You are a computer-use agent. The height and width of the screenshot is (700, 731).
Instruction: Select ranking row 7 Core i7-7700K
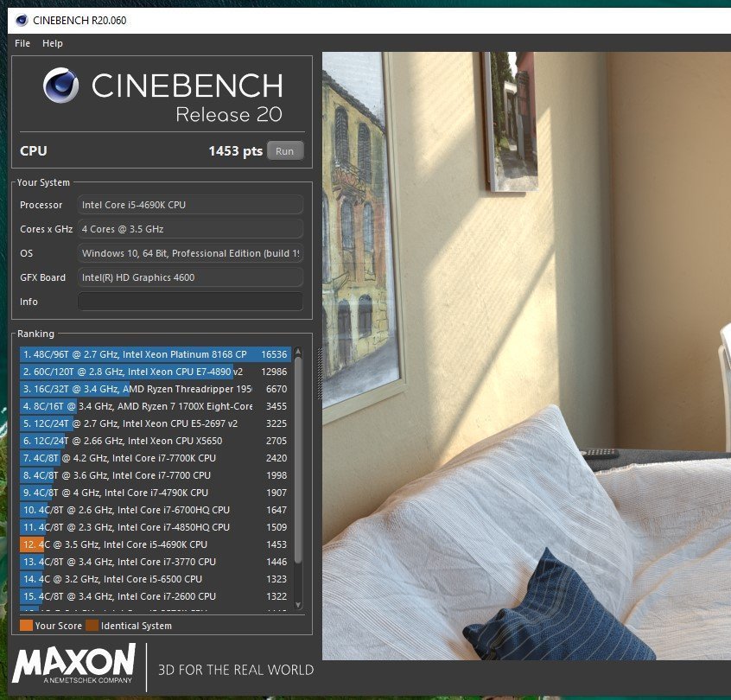click(x=156, y=458)
